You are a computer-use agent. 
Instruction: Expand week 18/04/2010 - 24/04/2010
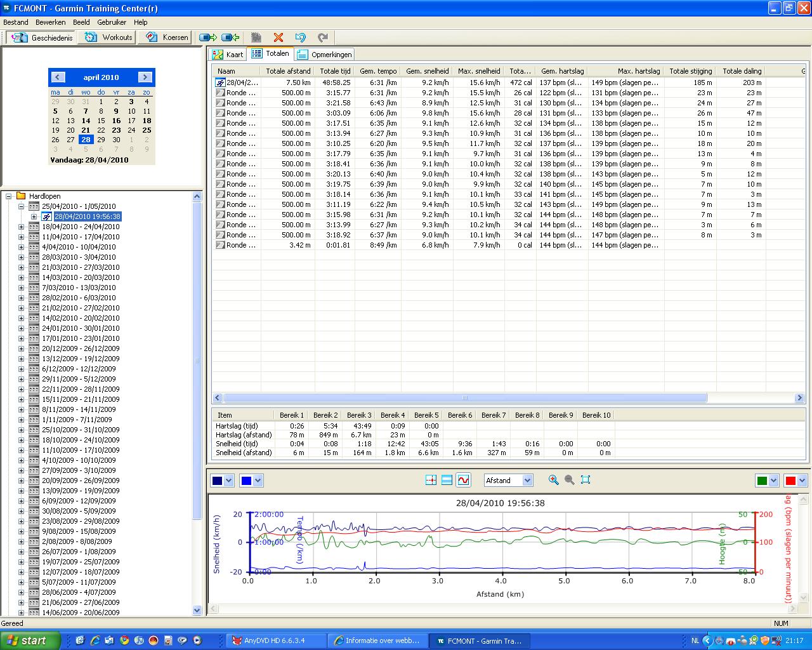click(x=21, y=227)
